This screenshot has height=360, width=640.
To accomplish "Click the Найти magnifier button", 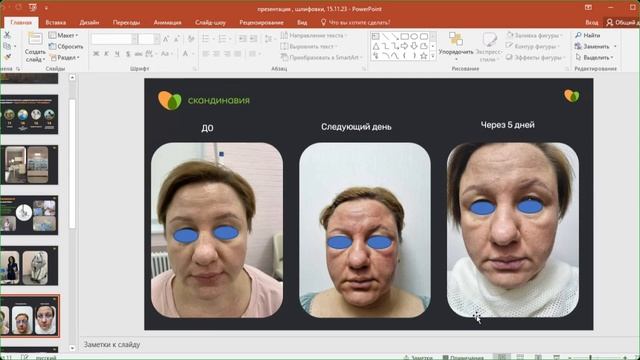I will click(x=588, y=36).
